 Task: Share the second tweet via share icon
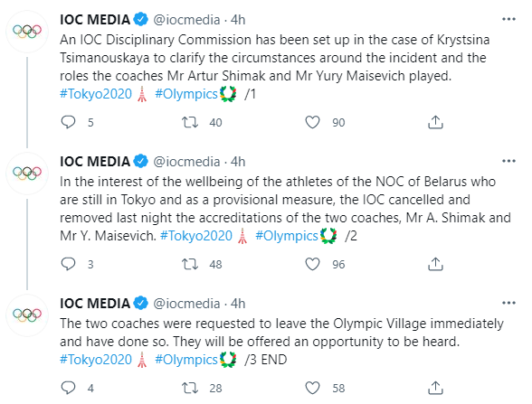pyautogui.click(x=436, y=264)
